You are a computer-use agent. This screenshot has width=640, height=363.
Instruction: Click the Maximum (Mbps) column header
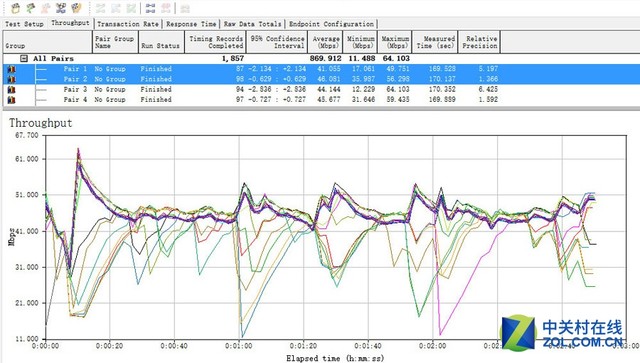[x=395, y=42]
